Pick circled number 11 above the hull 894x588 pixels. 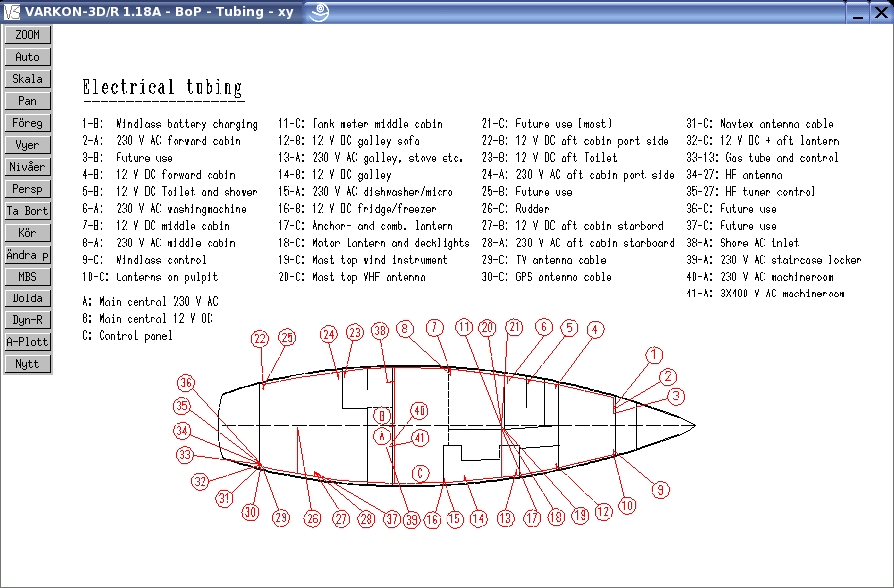click(x=464, y=327)
